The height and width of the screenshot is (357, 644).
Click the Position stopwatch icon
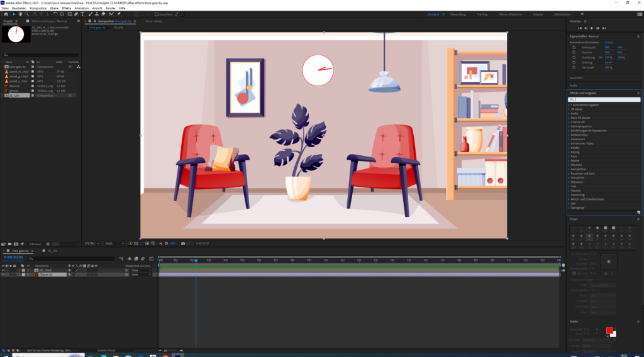[x=574, y=52]
